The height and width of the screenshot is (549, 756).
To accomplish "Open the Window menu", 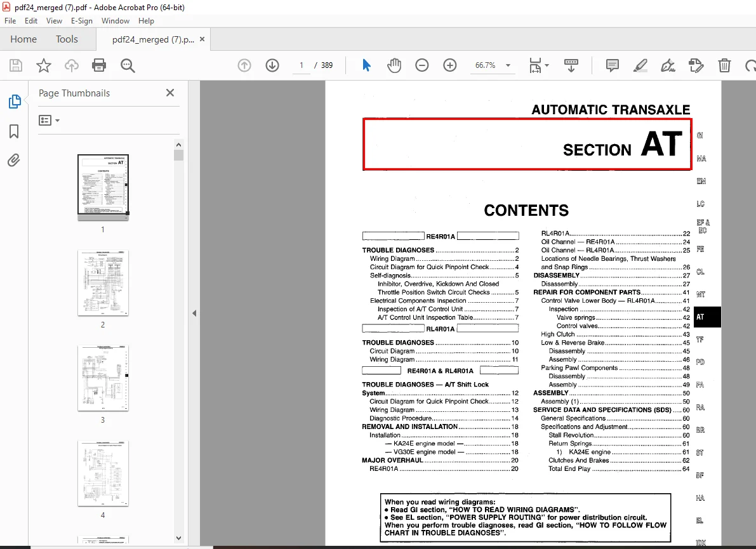I will tap(116, 21).
